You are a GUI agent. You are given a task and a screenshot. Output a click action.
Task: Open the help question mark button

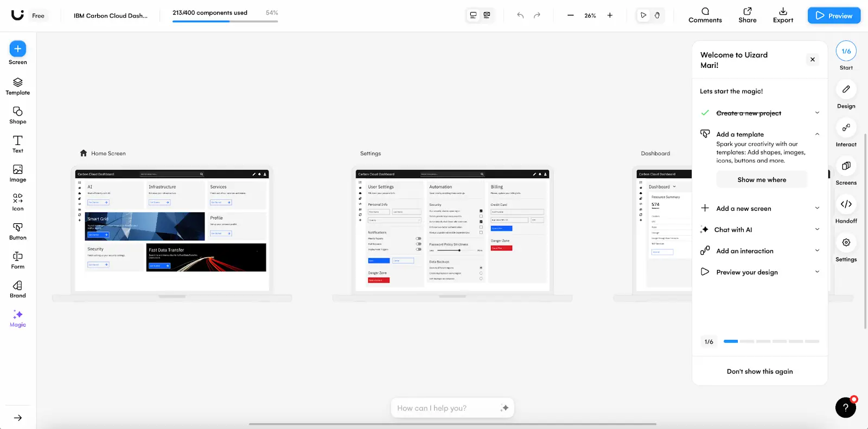click(846, 407)
